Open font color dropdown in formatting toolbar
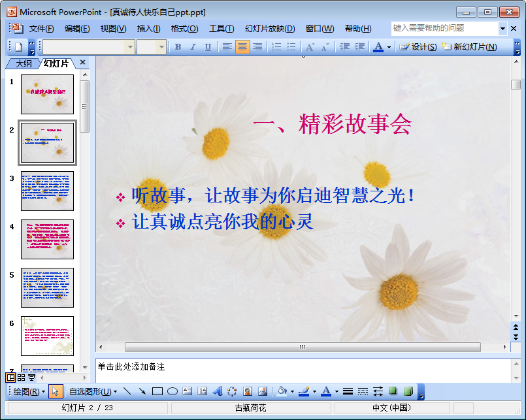Image resolution: width=526 pixels, height=420 pixels. 389,47
